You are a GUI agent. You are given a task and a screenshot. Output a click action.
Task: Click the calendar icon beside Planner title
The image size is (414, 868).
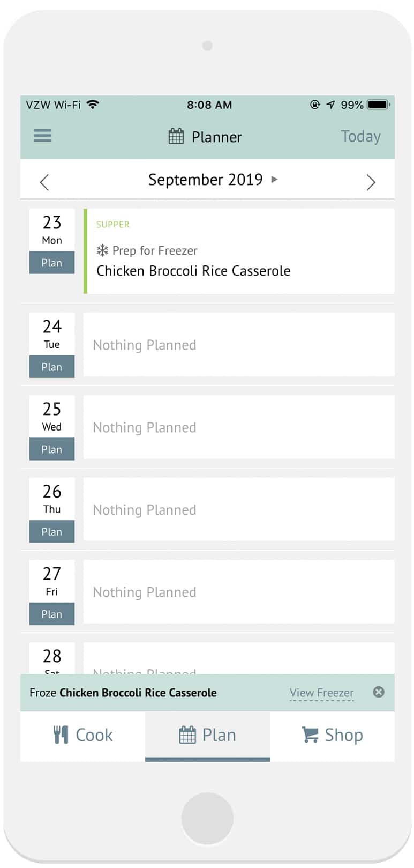(x=176, y=137)
